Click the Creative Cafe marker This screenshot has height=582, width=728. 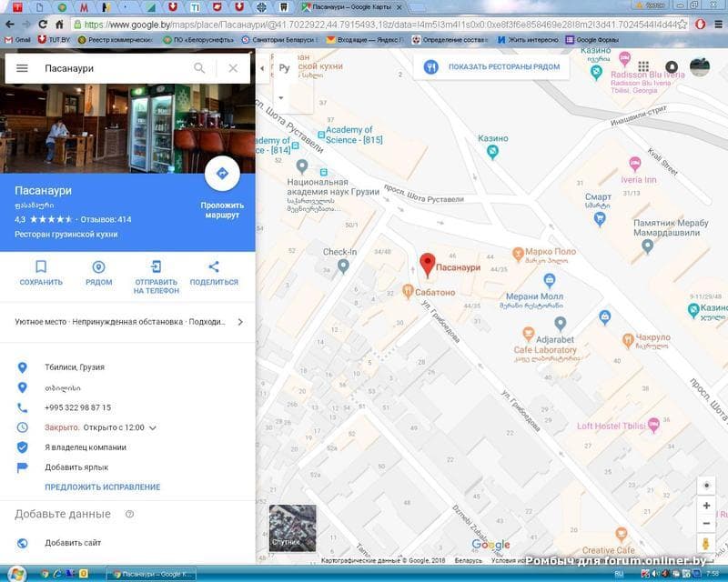pyautogui.click(x=622, y=534)
